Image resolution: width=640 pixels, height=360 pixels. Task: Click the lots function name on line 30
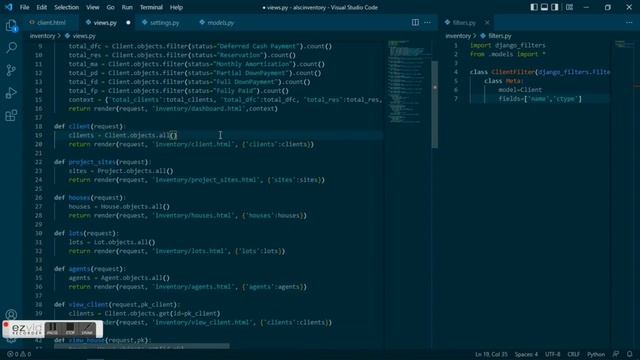coord(76,233)
